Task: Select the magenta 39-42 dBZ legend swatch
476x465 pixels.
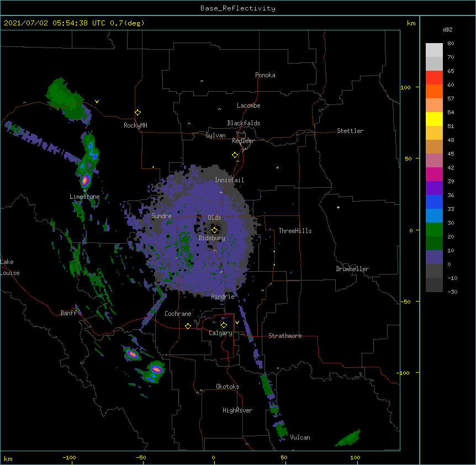Action: point(434,174)
